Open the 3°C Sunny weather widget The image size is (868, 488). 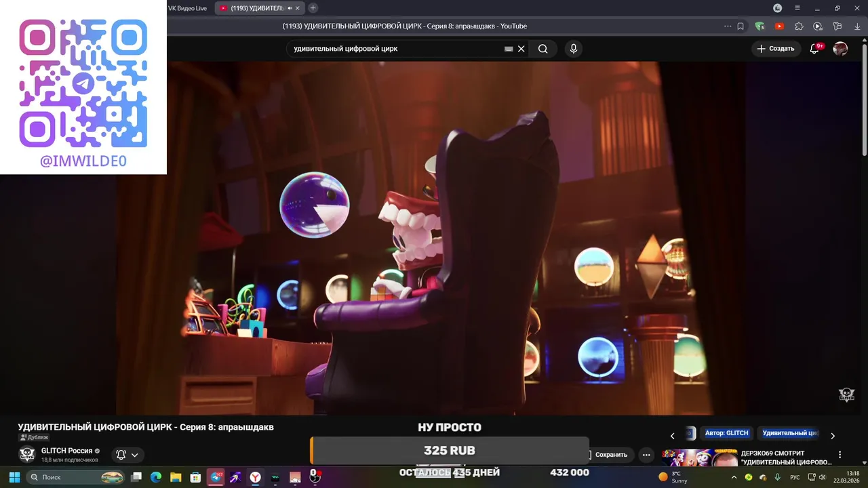[673, 477]
